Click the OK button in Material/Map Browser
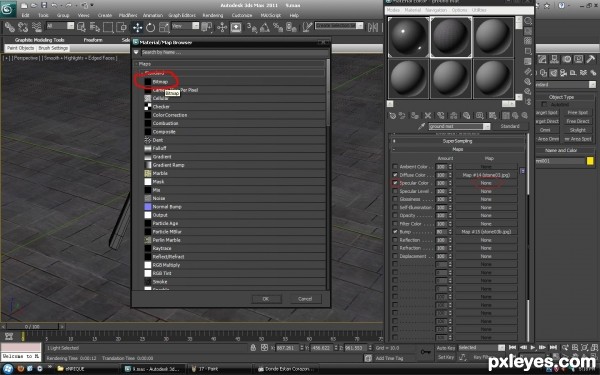Screen dimensions: 600x375 point(266,299)
